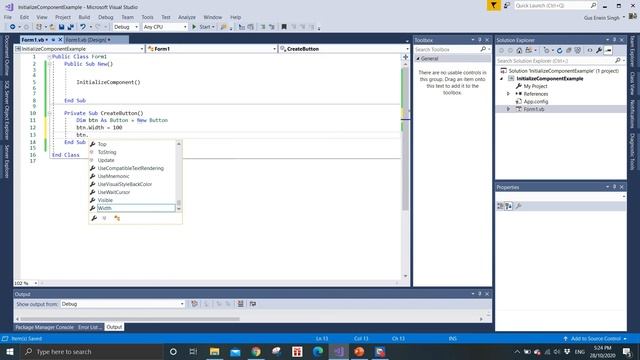This screenshot has height=360, width=640.
Task: Click the Collapse All icon in Solution Explorer
Action: pyautogui.click(x=569, y=50)
